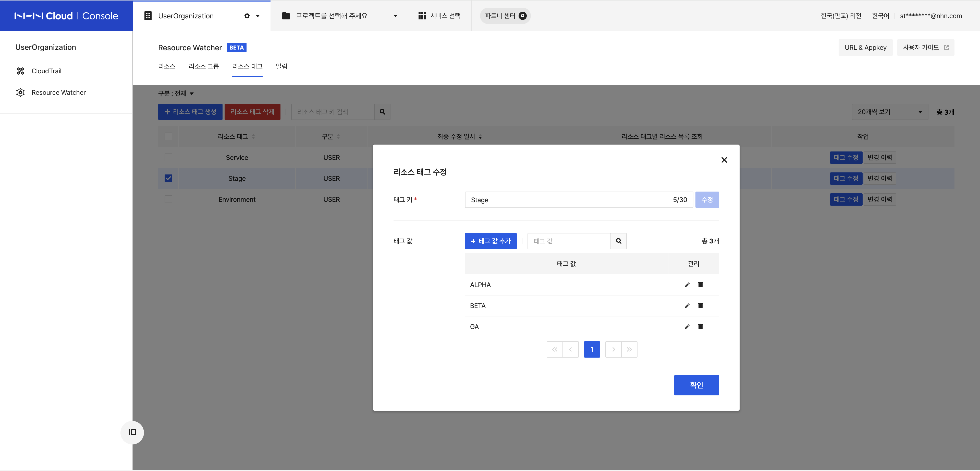Go to previous page of tag values
Viewport: 980px width, 471px height.
pyautogui.click(x=571, y=349)
